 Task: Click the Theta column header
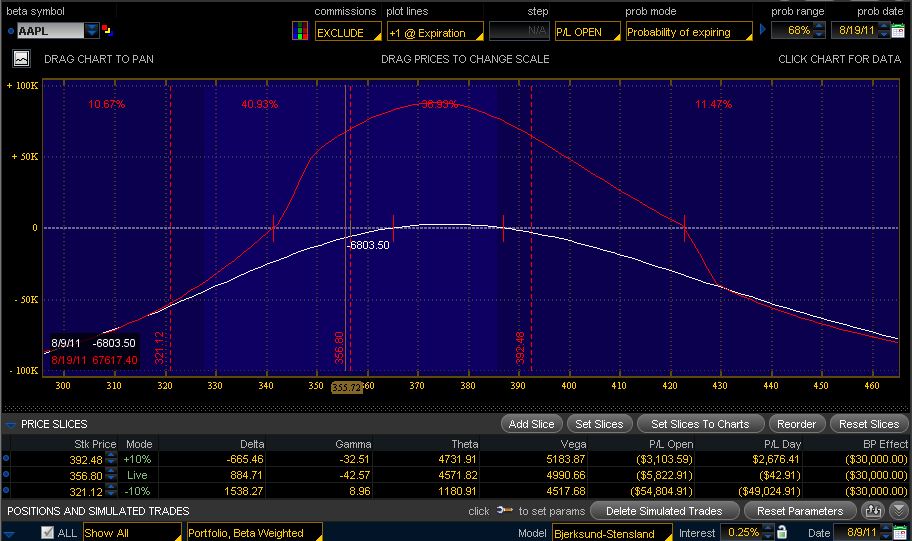tap(465, 444)
